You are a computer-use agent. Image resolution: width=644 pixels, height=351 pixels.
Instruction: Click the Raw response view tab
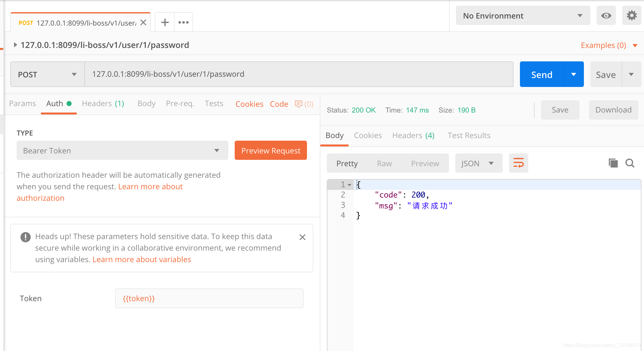(385, 163)
